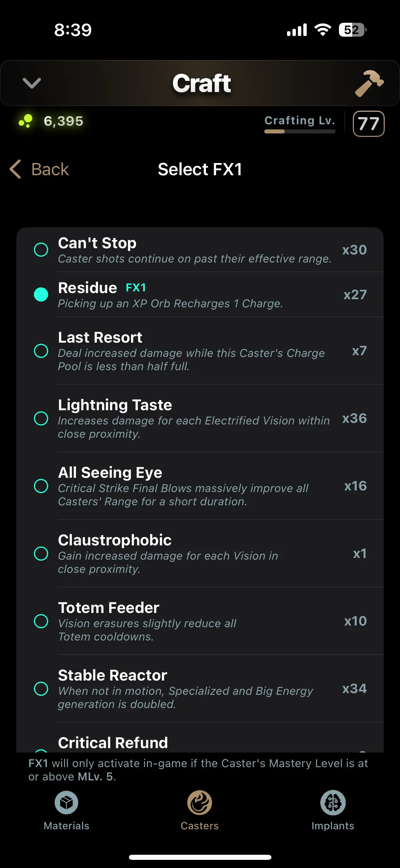400x868 pixels.
Task: Tap the hammer craft icon
Action: 369,83
